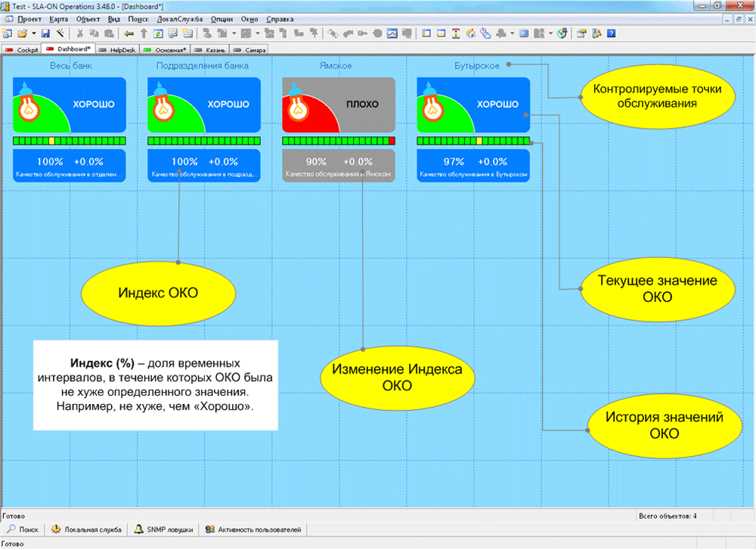Click the chart picture icon in toolbar

[393, 33]
